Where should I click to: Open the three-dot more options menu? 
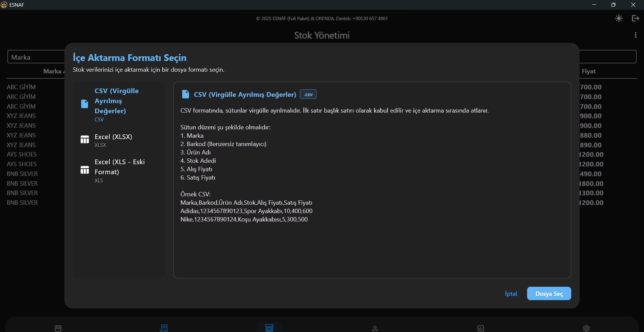pyautogui.click(x=635, y=35)
